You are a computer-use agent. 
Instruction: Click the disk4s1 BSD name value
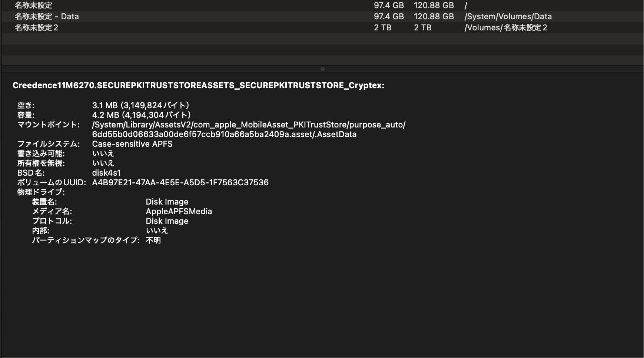106,173
